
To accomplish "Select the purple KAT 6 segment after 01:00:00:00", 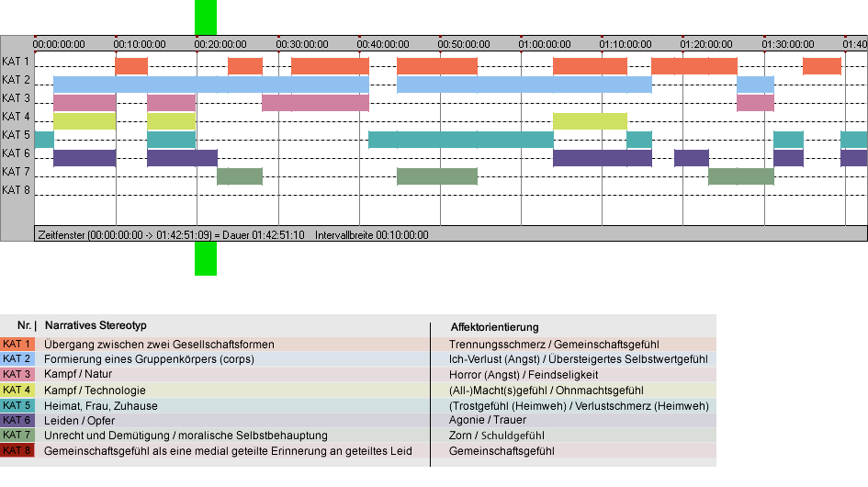I will 603,158.
